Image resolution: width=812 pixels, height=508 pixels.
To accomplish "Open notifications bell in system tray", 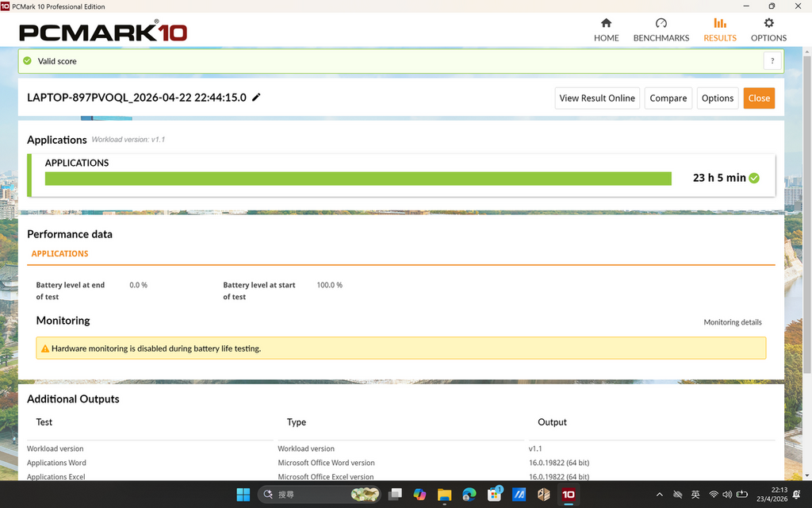I will tap(796, 495).
